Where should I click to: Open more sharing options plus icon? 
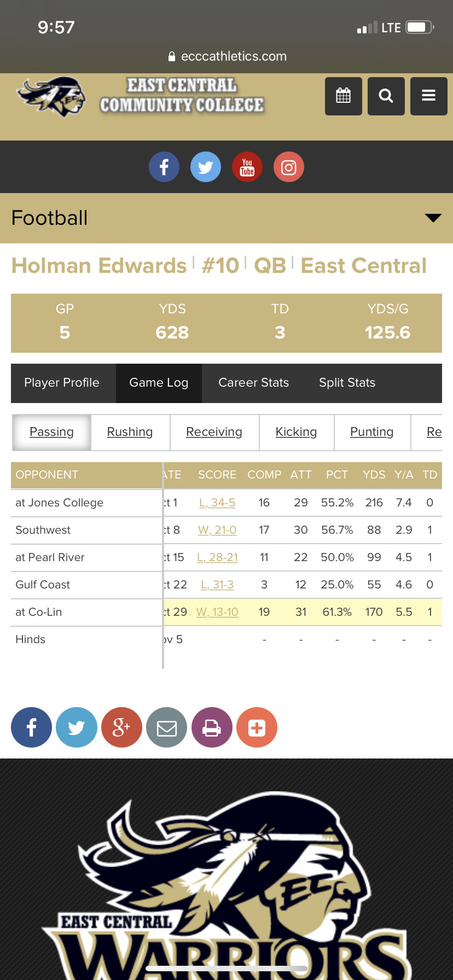click(257, 728)
